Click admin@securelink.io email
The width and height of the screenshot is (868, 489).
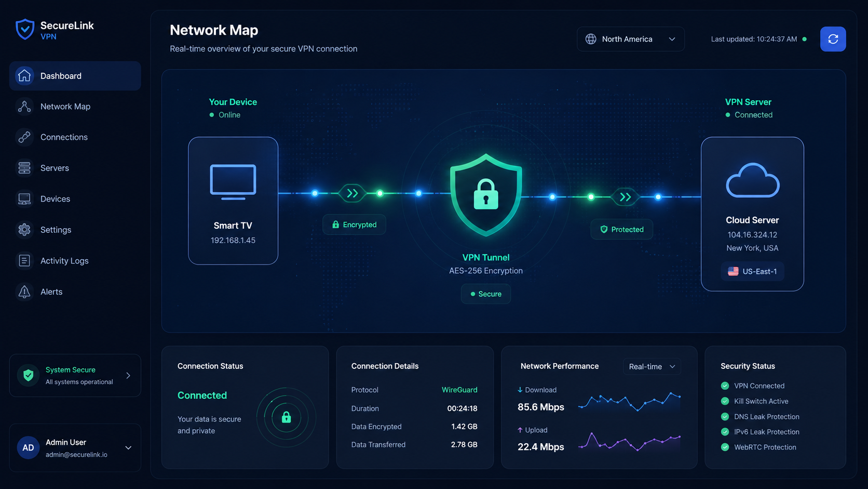click(x=76, y=455)
